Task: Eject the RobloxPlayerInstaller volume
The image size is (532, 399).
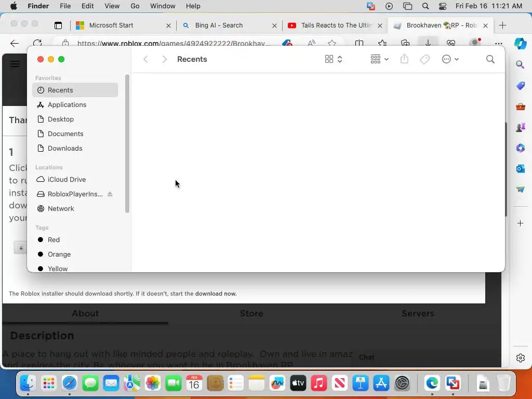Action: pyautogui.click(x=110, y=194)
